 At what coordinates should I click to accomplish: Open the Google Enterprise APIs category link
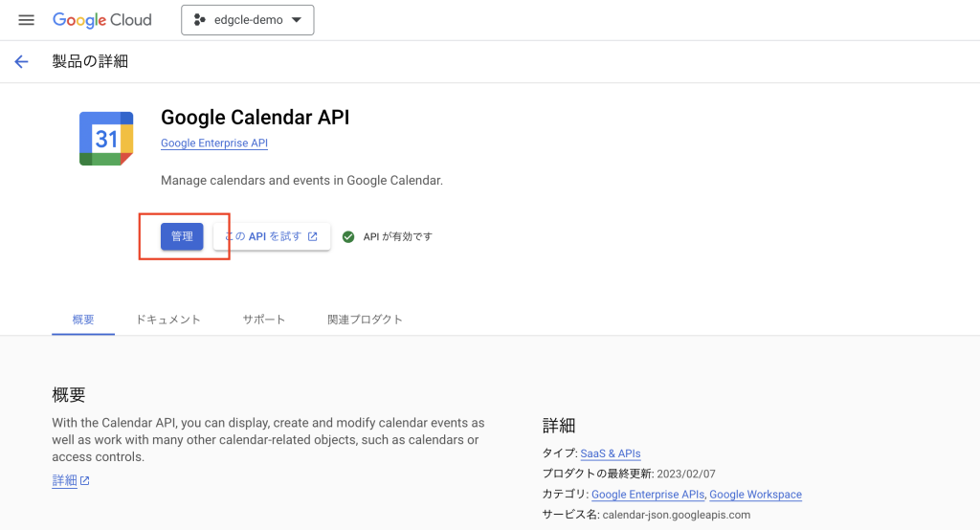pos(648,495)
